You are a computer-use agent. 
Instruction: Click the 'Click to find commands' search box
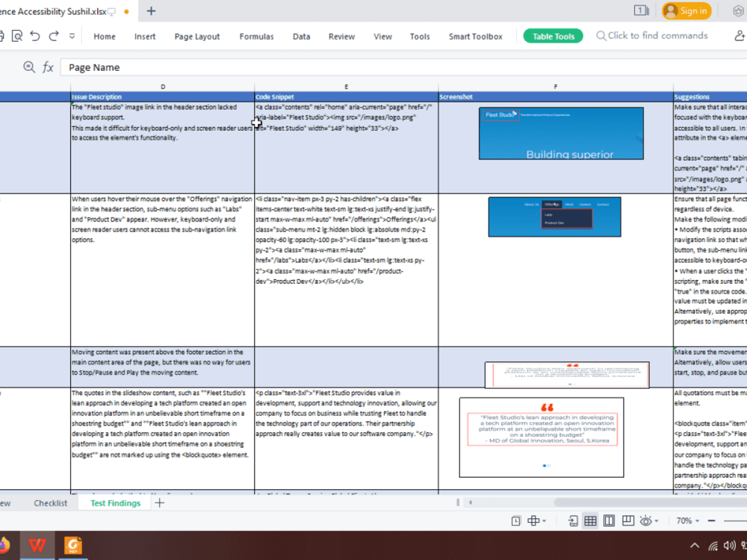pos(651,36)
